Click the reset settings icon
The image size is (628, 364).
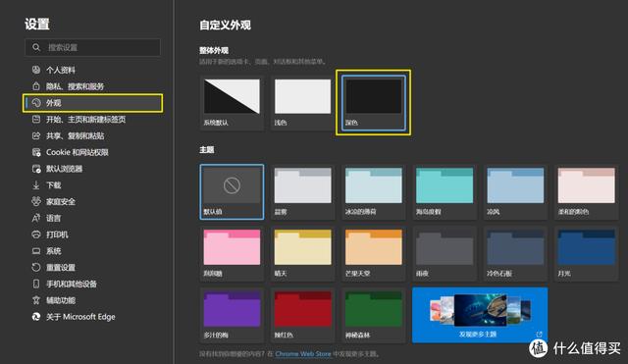click(x=36, y=267)
